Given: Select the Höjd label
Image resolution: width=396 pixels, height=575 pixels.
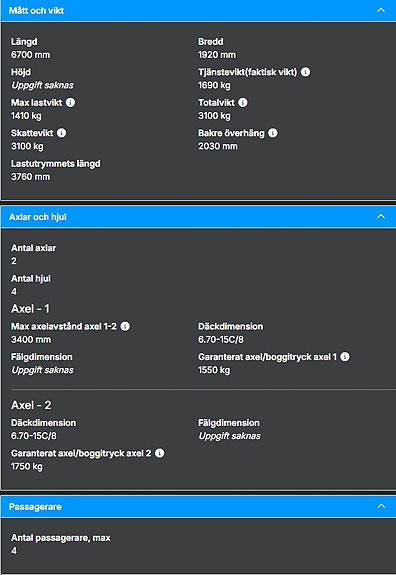Looking at the screenshot, I should (x=21, y=72).
